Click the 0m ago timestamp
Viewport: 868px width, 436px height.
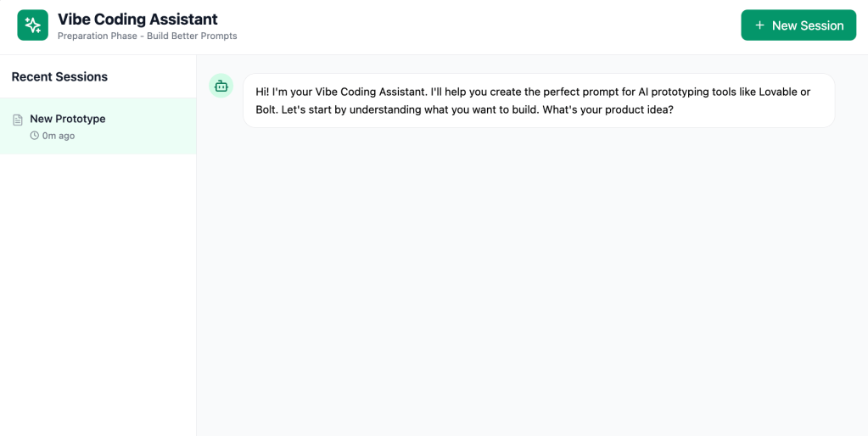point(59,136)
